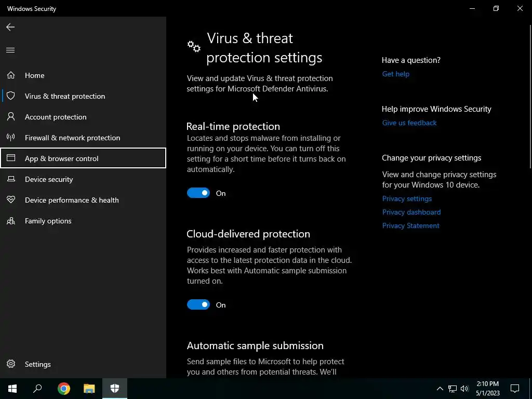Click the volume speaker tray icon
532x399 pixels.
(464, 389)
